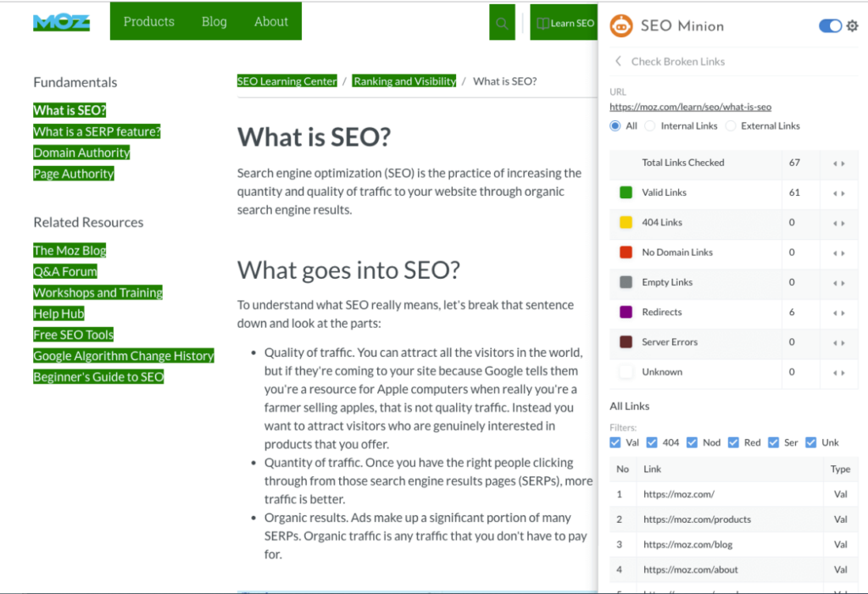Screen dimensions: 868x594
Task: Open the Moz search icon
Action: (x=502, y=23)
